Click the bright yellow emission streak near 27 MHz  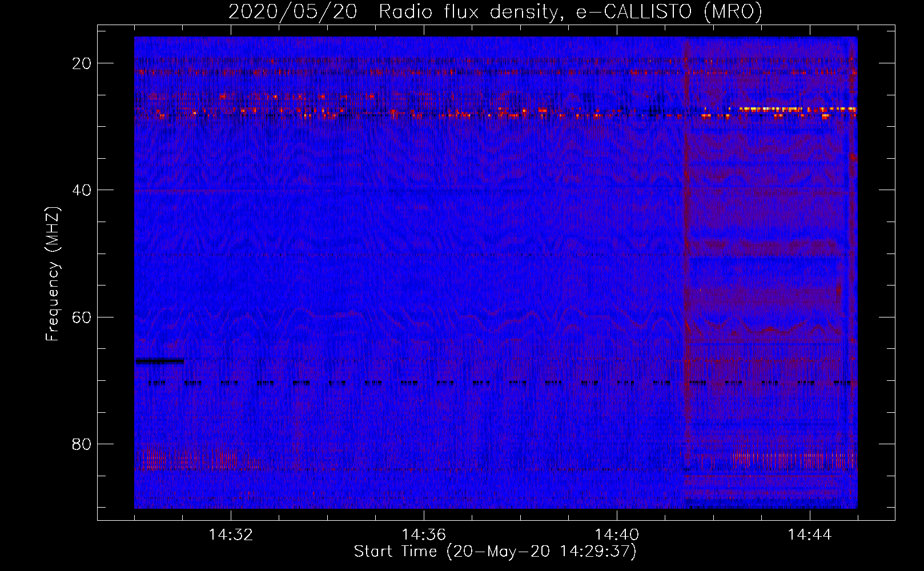pyautogui.click(x=798, y=108)
